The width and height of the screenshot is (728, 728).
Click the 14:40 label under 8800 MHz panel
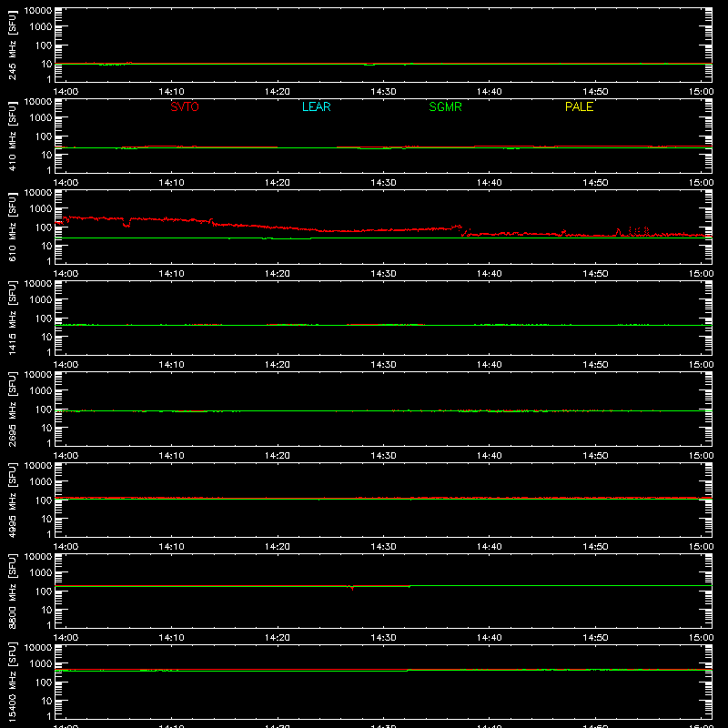tap(490, 638)
